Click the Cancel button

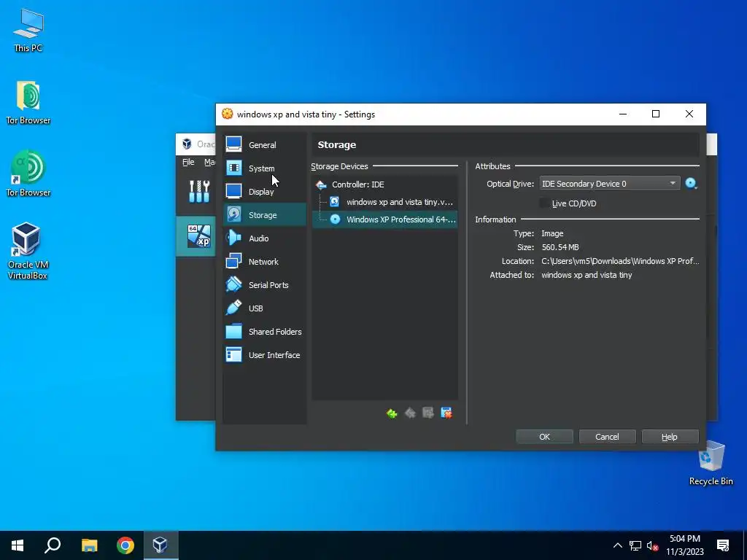click(607, 437)
